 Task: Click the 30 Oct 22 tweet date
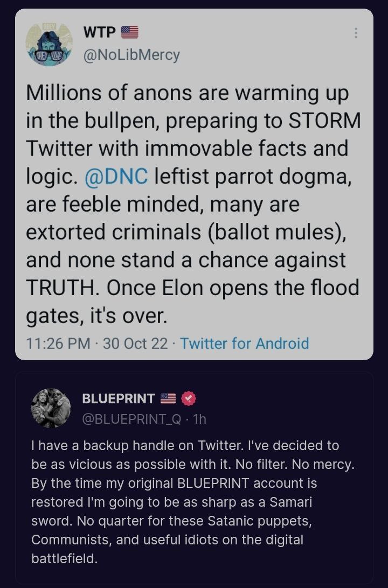(135, 344)
